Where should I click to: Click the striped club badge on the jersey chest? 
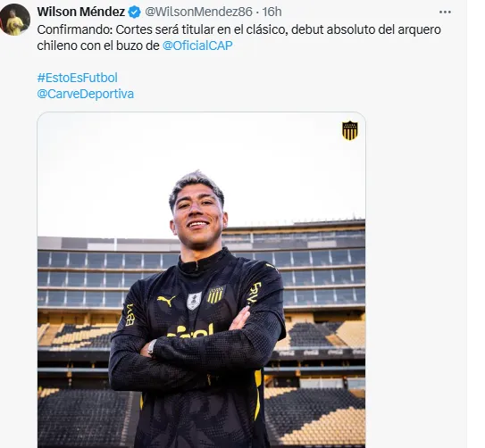216,295
